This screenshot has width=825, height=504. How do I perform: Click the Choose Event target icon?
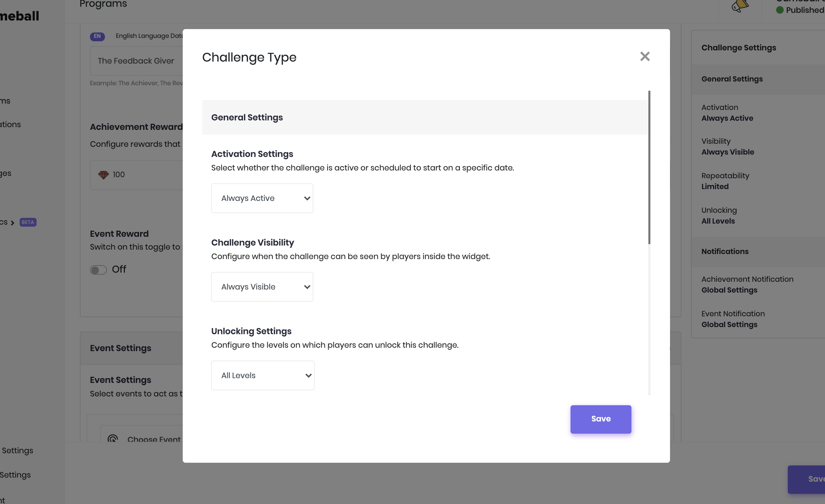(113, 438)
